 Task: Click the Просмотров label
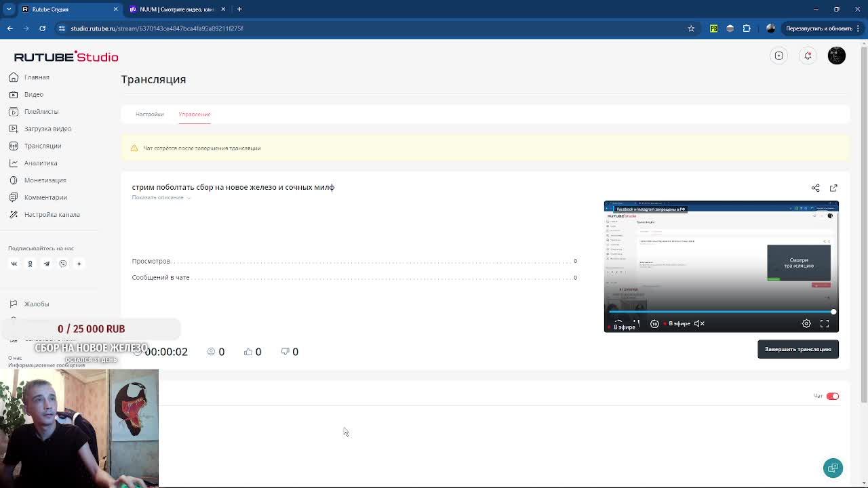(151, 261)
